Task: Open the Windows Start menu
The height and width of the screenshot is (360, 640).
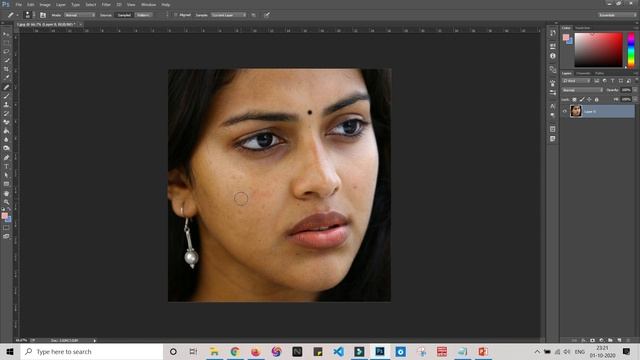Action: [10, 351]
